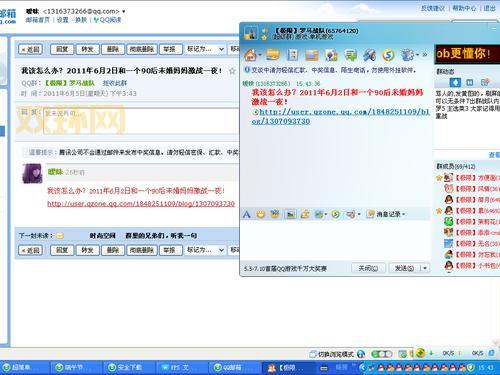
Task: Open the screenshot options dropdown arrow
Action: [326, 214]
